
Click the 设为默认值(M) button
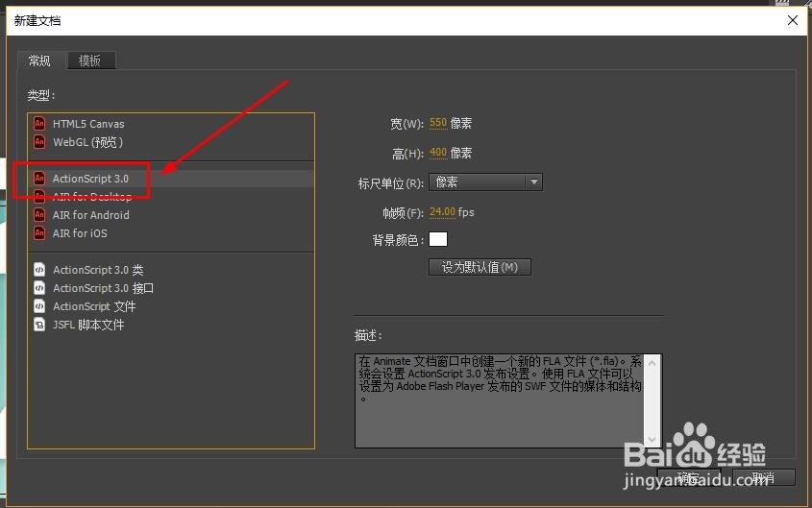pyautogui.click(x=480, y=267)
